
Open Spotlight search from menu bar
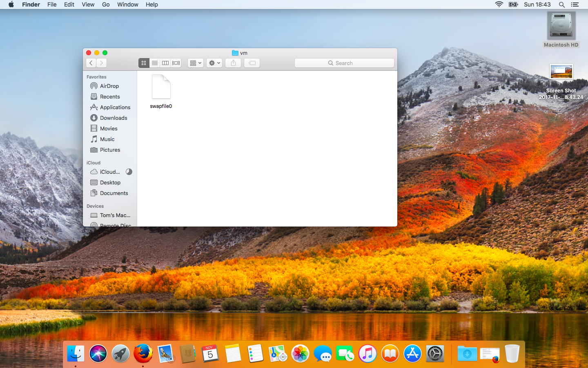(562, 4)
